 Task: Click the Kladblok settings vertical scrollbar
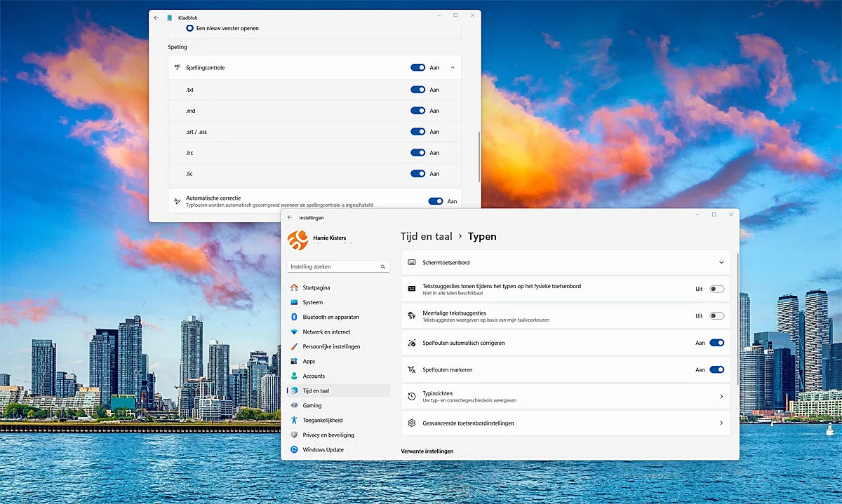pyautogui.click(x=479, y=157)
